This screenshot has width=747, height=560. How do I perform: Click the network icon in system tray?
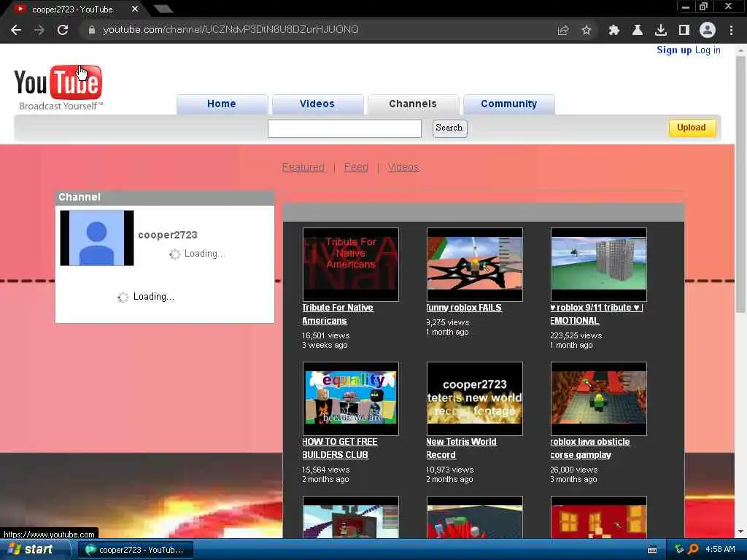(x=678, y=549)
